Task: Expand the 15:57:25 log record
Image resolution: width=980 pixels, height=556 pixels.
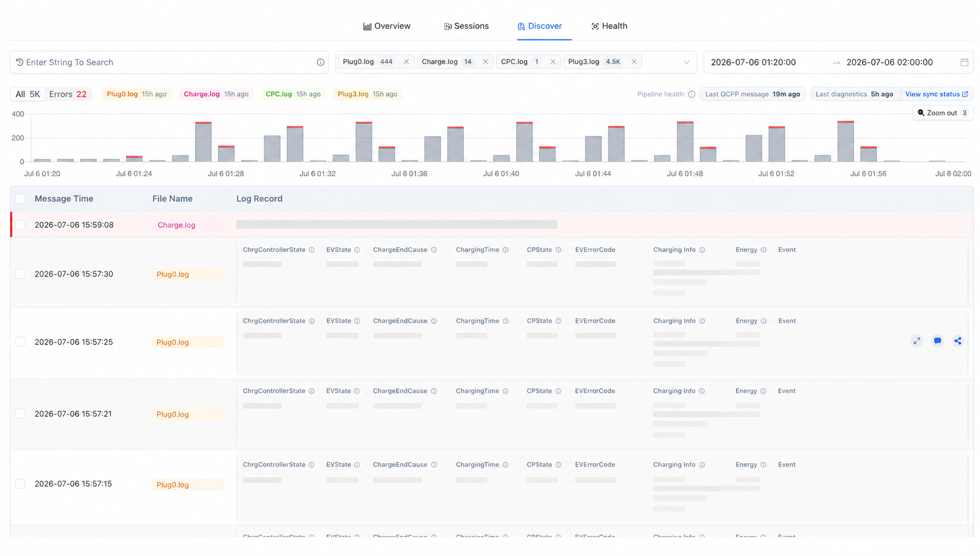Action: [x=916, y=341]
